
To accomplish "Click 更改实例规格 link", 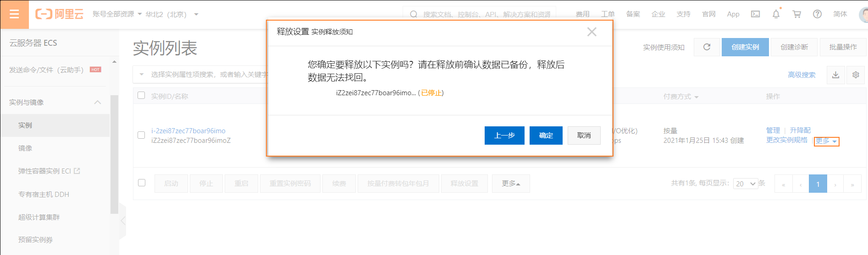I will (787, 140).
